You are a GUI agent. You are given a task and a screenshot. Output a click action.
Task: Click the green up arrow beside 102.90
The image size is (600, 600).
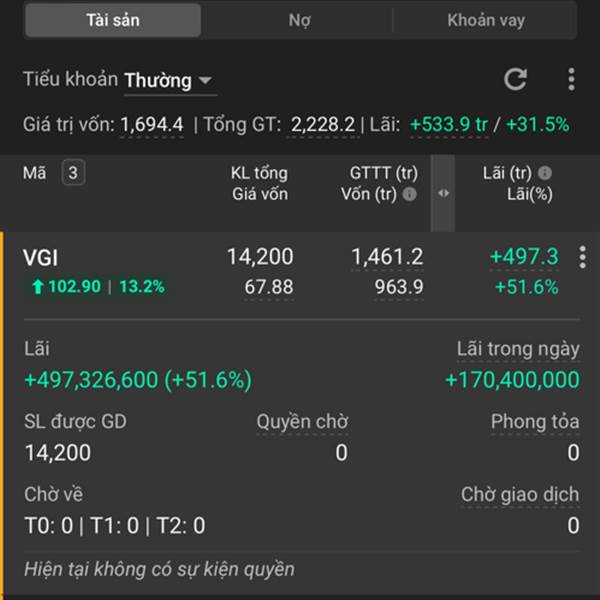(38, 287)
